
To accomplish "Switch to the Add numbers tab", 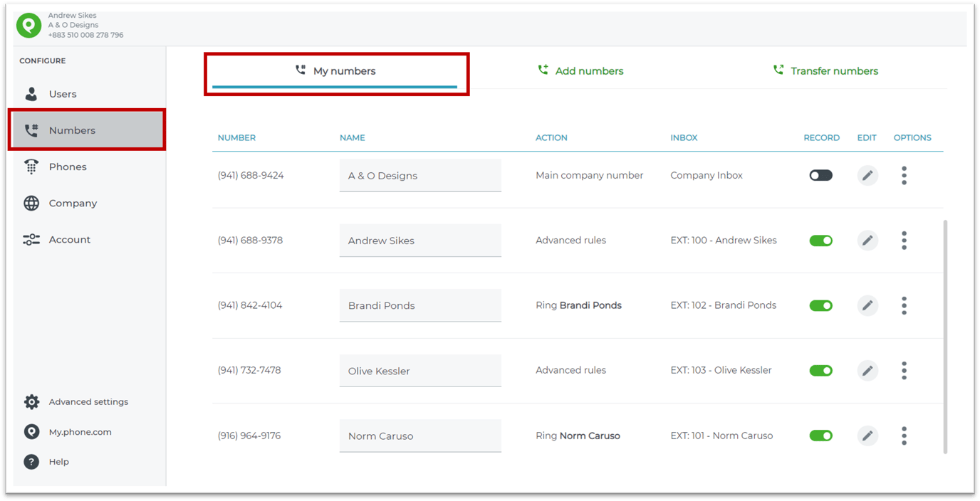I will [580, 71].
